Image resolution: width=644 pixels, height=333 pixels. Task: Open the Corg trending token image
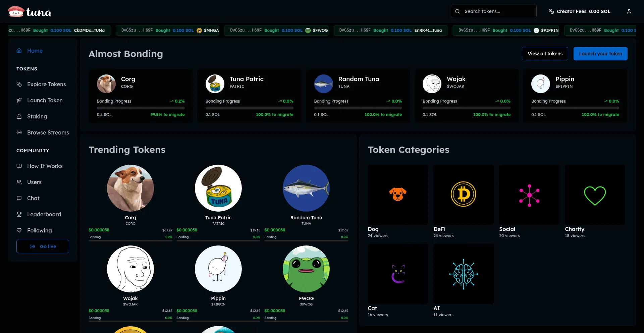pos(130,188)
